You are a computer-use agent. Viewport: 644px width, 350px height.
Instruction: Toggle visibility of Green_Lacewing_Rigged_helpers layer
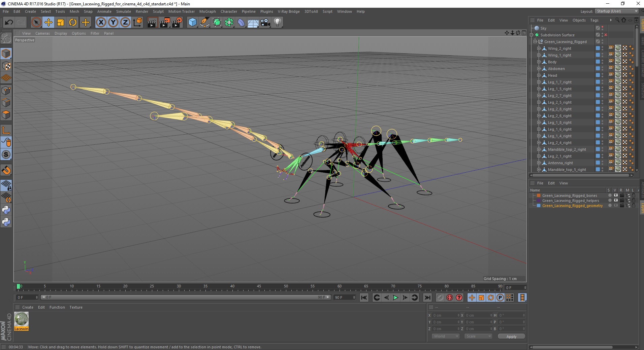click(616, 201)
